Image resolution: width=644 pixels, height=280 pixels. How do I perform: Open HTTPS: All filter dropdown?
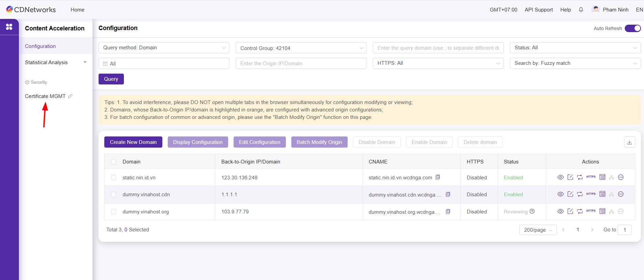[438, 63]
